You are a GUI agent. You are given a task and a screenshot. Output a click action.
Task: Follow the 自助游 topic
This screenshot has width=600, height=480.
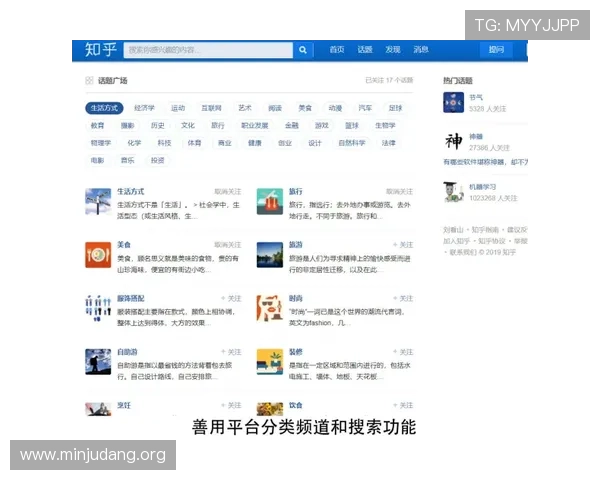(x=231, y=352)
